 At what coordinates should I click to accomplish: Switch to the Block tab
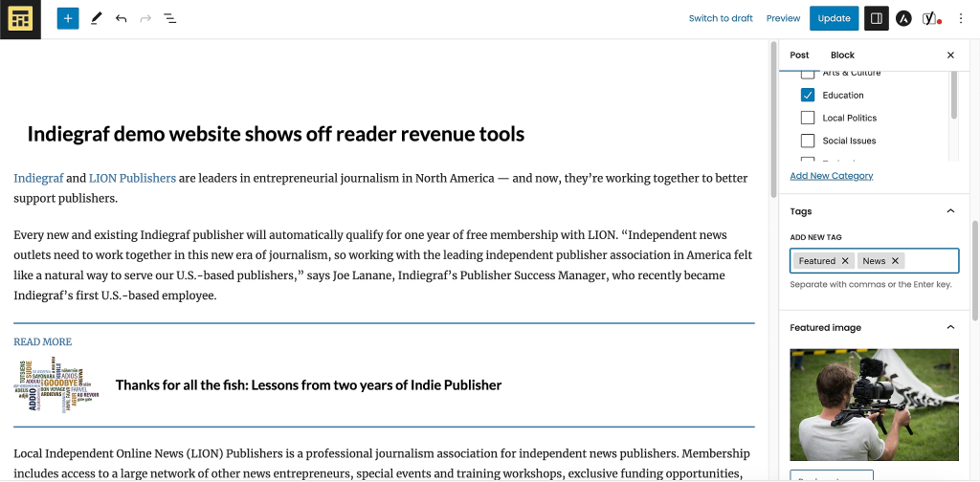point(842,55)
